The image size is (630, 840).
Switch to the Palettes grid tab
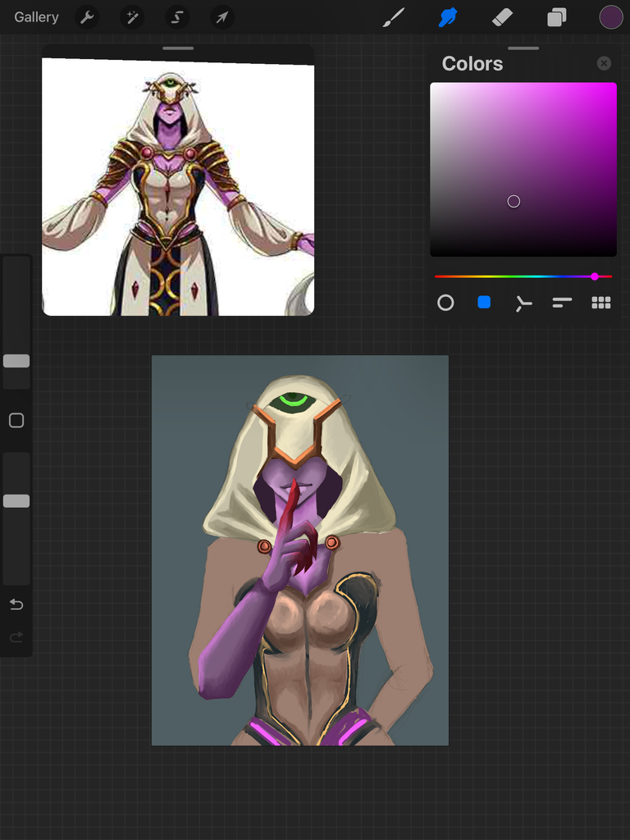pyautogui.click(x=601, y=303)
